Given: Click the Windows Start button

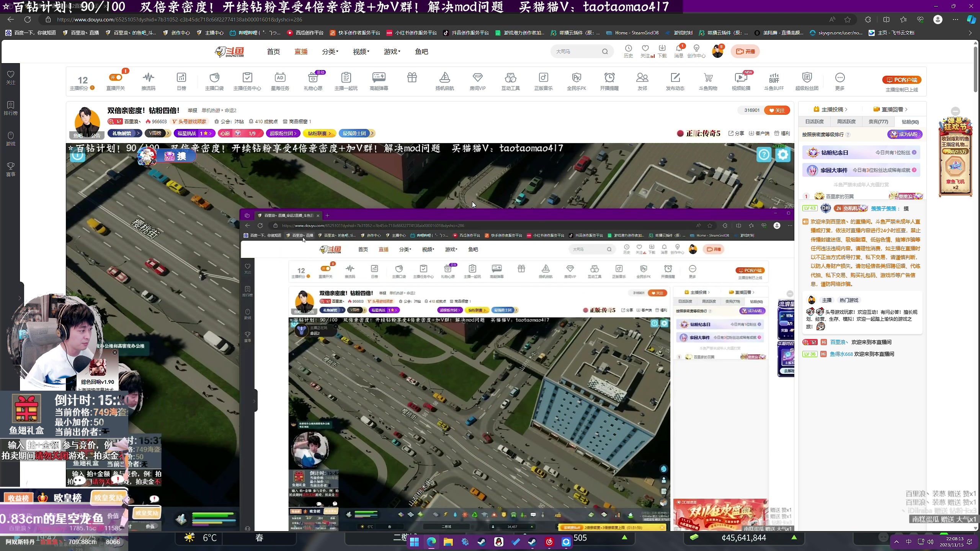Looking at the screenshot, I should [414, 542].
